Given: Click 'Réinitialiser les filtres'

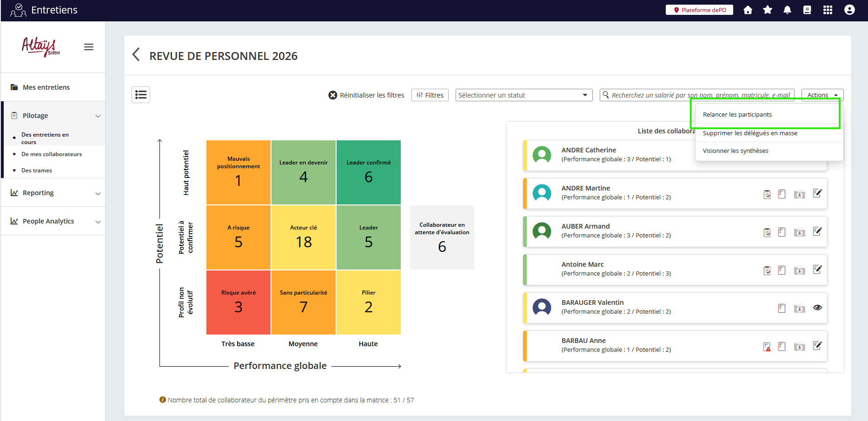Looking at the screenshot, I should pos(366,95).
